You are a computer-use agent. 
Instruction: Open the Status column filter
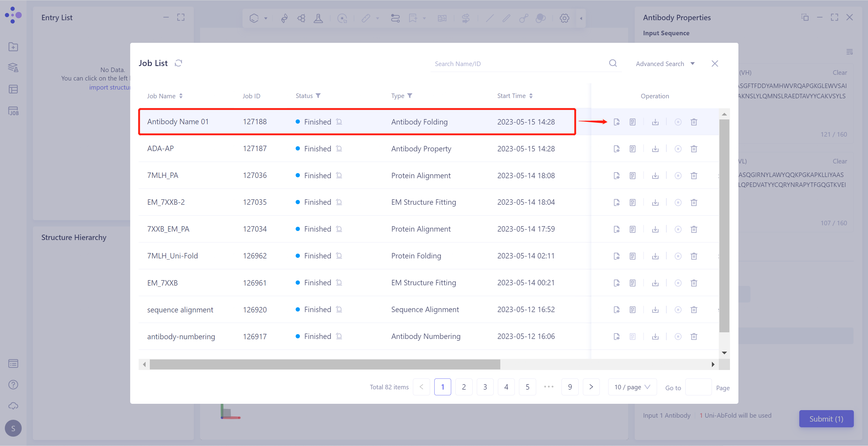tap(318, 96)
